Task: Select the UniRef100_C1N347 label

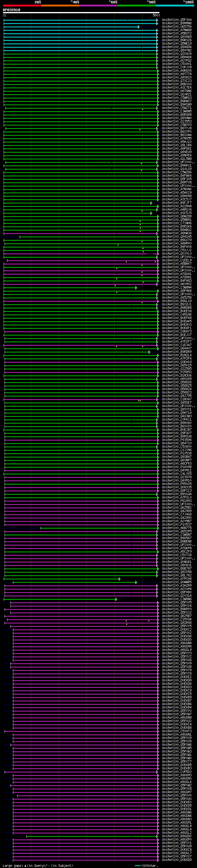Action: [x=177, y=399]
